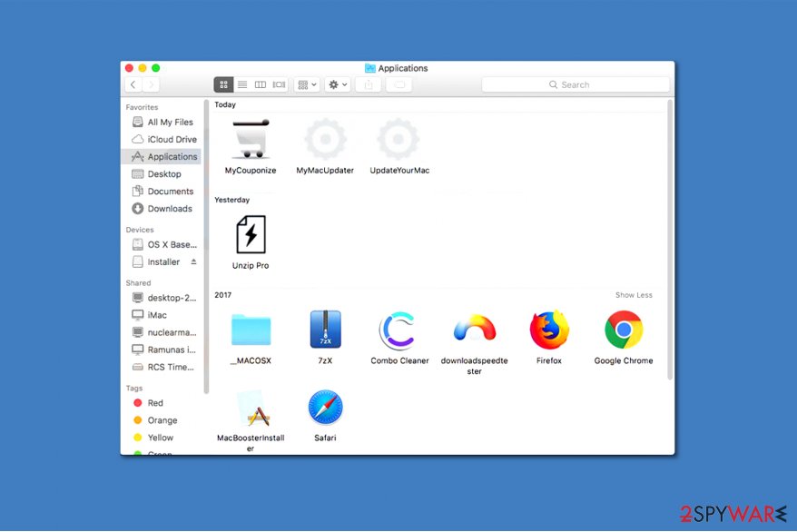Select the UpdateYourMac gear icon
Viewport: 797px width, 532px height.
click(x=399, y=139)
